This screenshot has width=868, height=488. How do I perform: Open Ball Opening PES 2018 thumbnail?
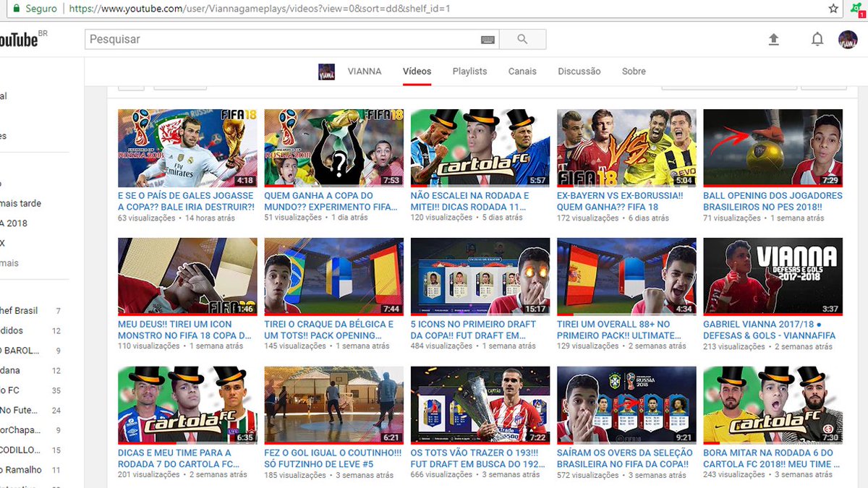coord(773,148)
